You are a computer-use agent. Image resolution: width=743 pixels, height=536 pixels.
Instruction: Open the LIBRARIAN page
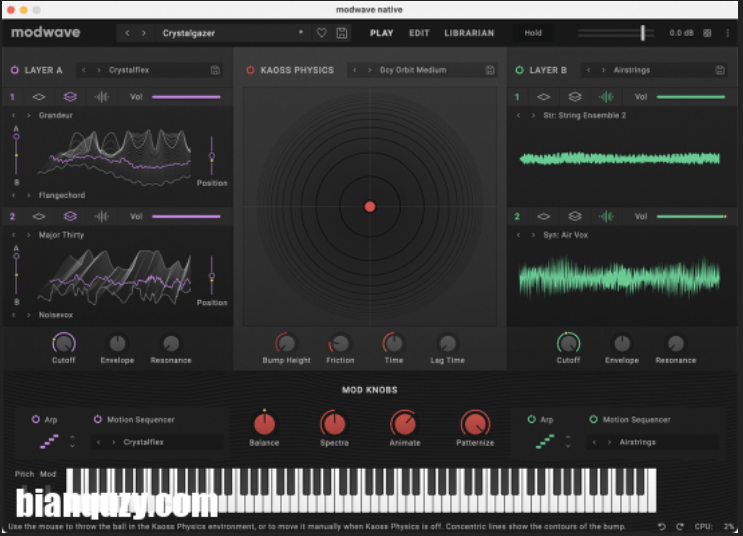[x=469, y=33]
